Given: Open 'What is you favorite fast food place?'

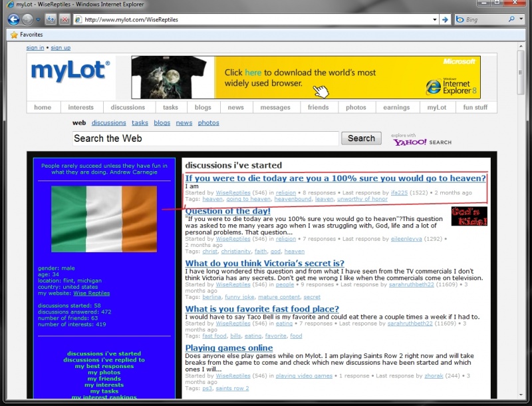Looking at the screenshot, I should pyautogui.click(x=262, y=309).
